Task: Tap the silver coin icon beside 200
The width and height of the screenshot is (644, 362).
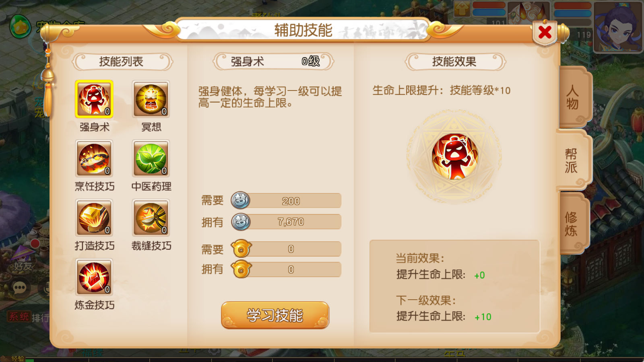Action: [241, 200]
